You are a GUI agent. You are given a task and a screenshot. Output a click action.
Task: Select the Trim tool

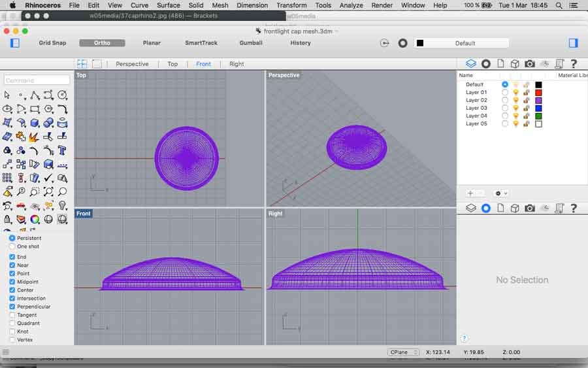pyautogui.click(x=49, y=137)
